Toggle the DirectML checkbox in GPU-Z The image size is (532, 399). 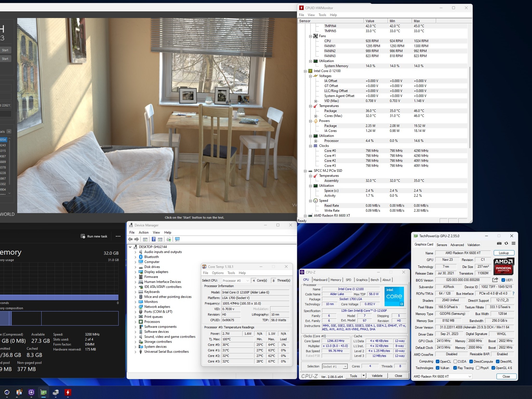click(x=498, y=361)
